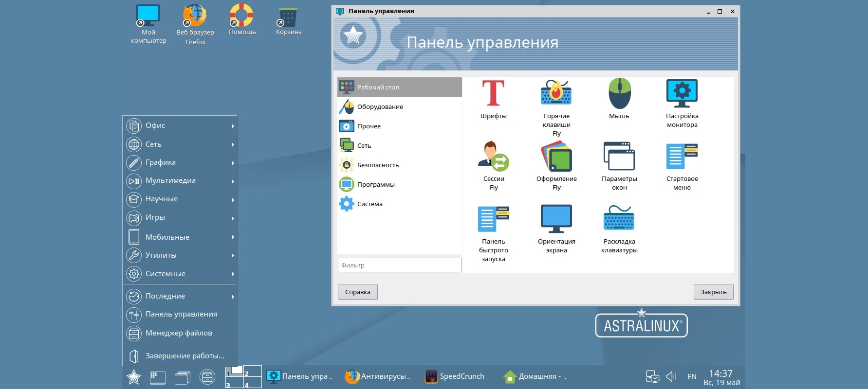Select Оборудование category in sidebar

(399, 106)
